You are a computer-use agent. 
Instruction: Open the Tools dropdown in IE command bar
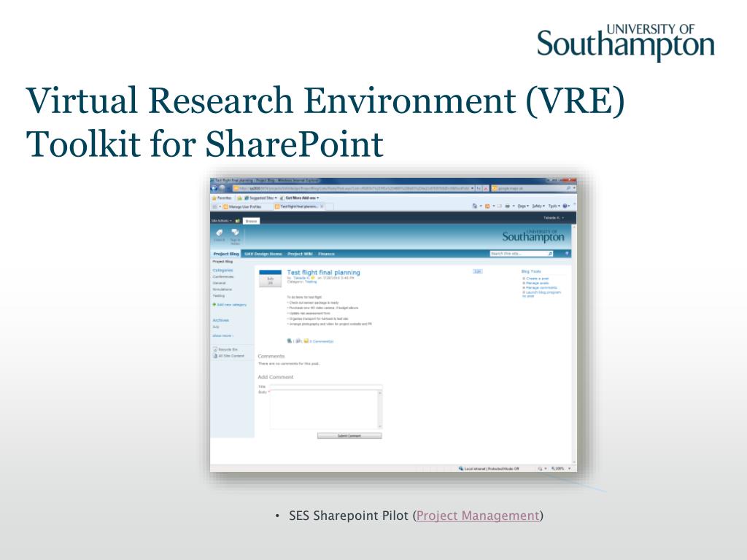coord(554,206)
